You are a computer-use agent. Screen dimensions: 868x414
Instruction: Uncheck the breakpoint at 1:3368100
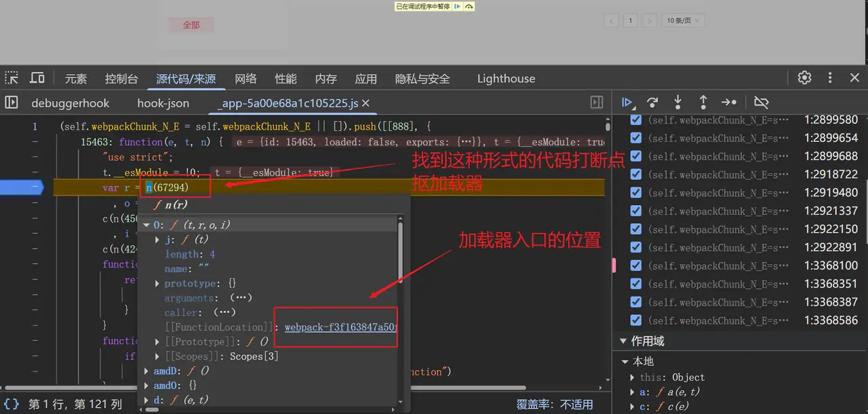click(635, 266)
